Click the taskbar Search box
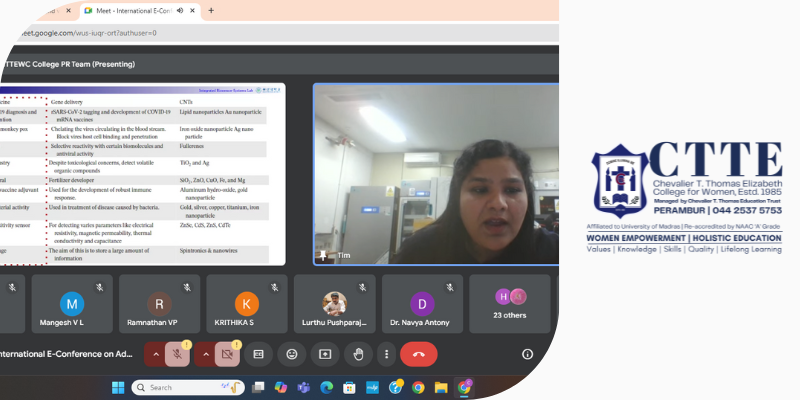The width and height of the screenshot is (800, 400). pos(188,388)
